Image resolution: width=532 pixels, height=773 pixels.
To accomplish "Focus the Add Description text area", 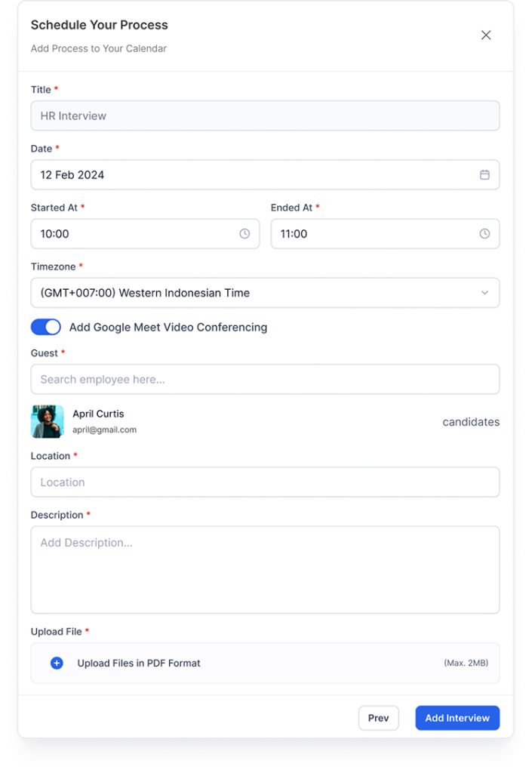I will point(265,570).
